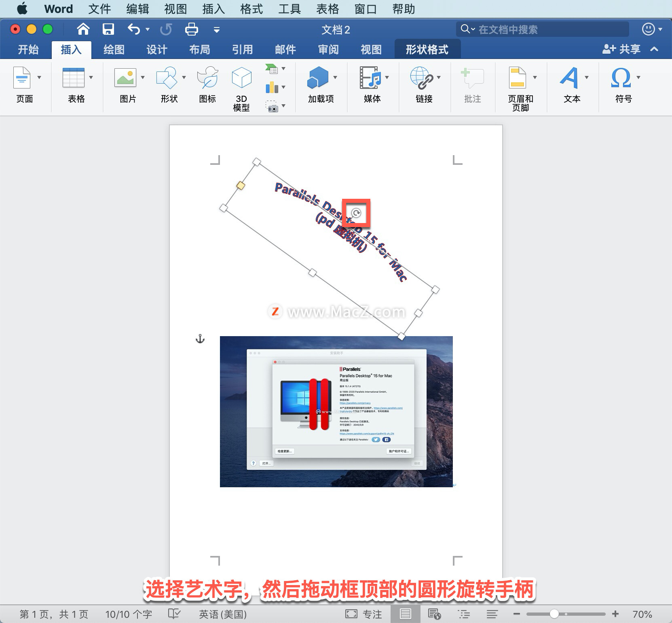Viewport: 672px width, 623px height.
Task: Switch to the 绘图 ribbon tab
Action: (x=114, y=50)
